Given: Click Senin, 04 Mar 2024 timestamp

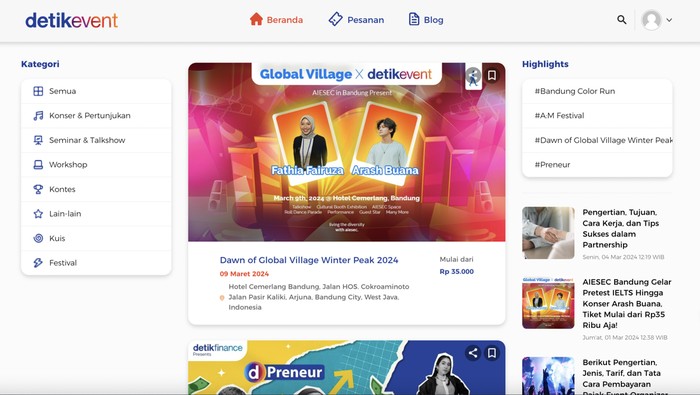Looking at the screenshot, I should pos(623,257).
